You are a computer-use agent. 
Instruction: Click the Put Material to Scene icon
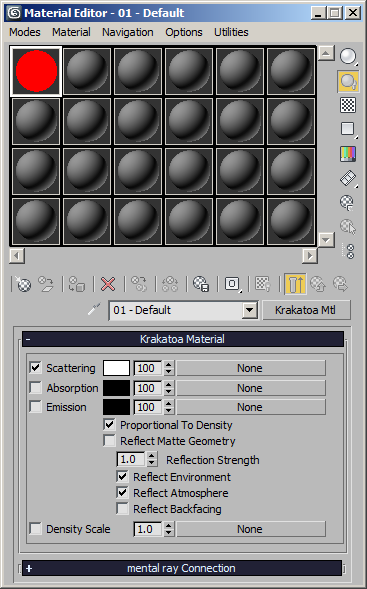click(x=45, y=284)
